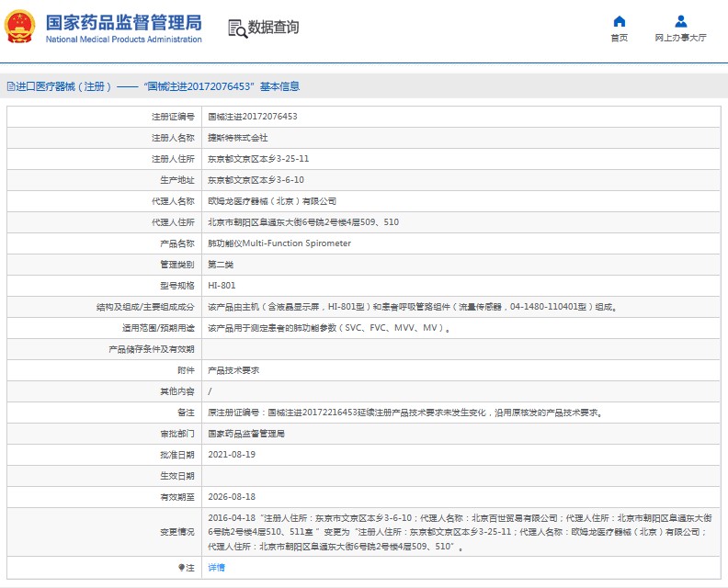The height and width of the screenshot is (588, 728).
Task: Click the NMPA national emblem logo
Action: (19, 27)
